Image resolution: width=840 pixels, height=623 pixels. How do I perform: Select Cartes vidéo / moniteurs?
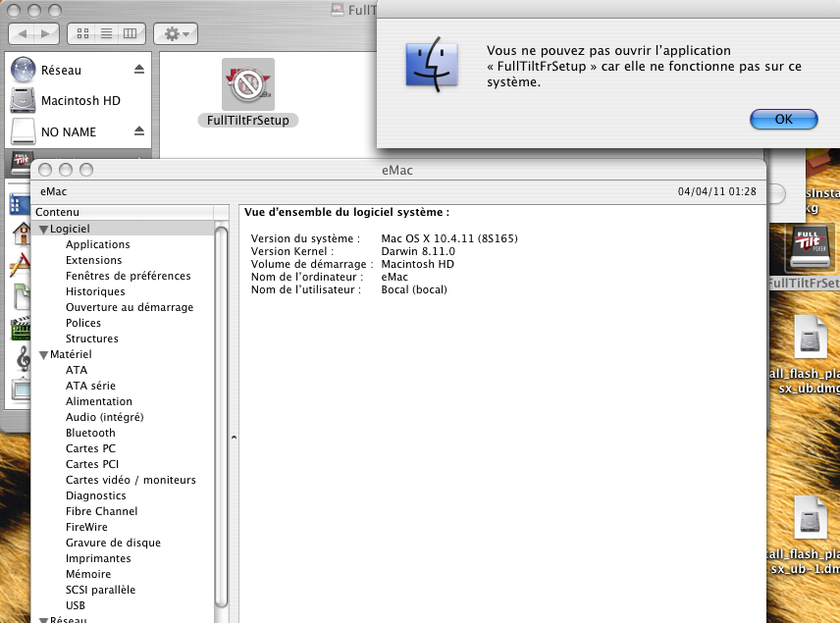pyautogui.click(x=131, y=480)
